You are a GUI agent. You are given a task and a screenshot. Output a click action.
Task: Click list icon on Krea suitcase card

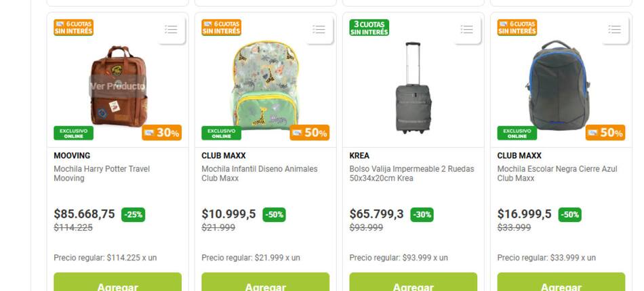coord(466,29)
